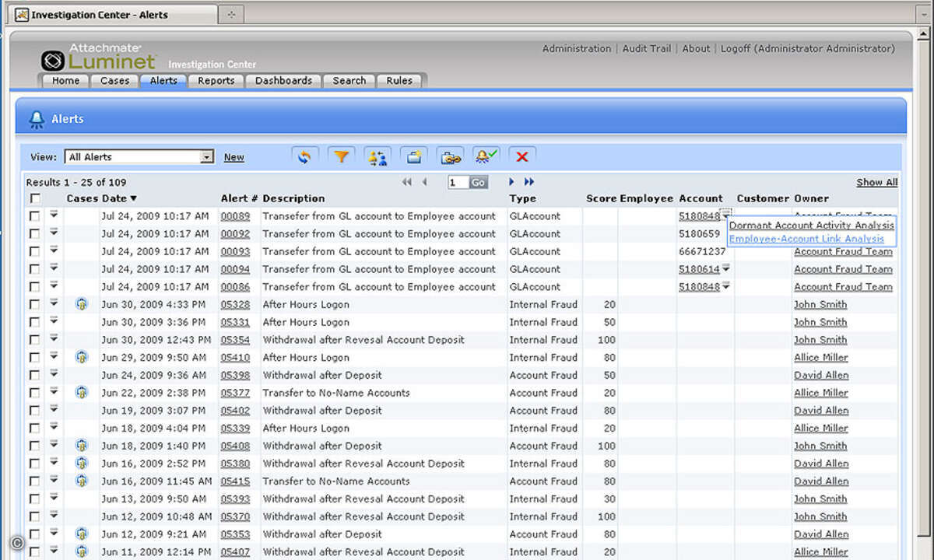Expand row actions menu for alert 00086
934x560 pixels.
[x=54, y=285]
